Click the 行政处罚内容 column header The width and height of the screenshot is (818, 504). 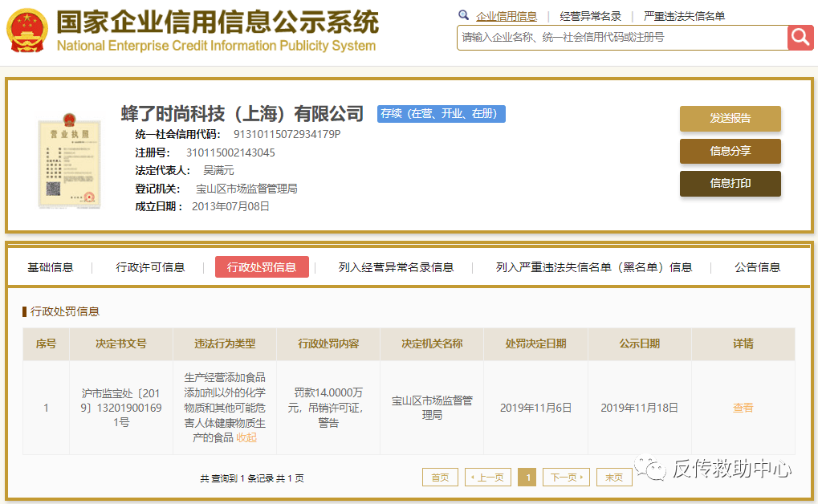click(x=328, y=343)
